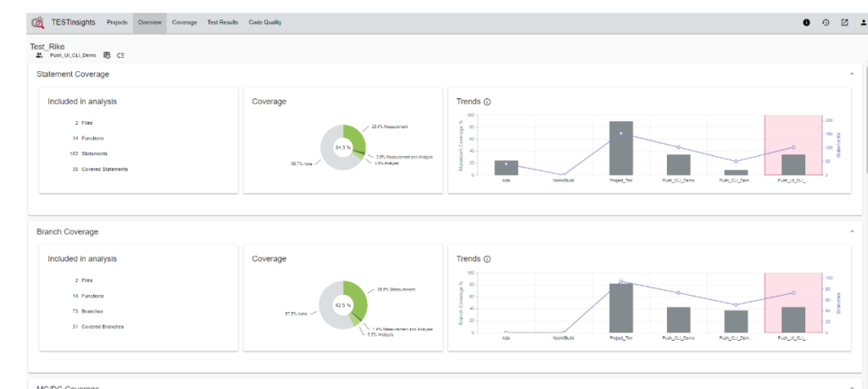
Task: Click the 2 Files row in Branch Coverage
Action: coord(84,280)
